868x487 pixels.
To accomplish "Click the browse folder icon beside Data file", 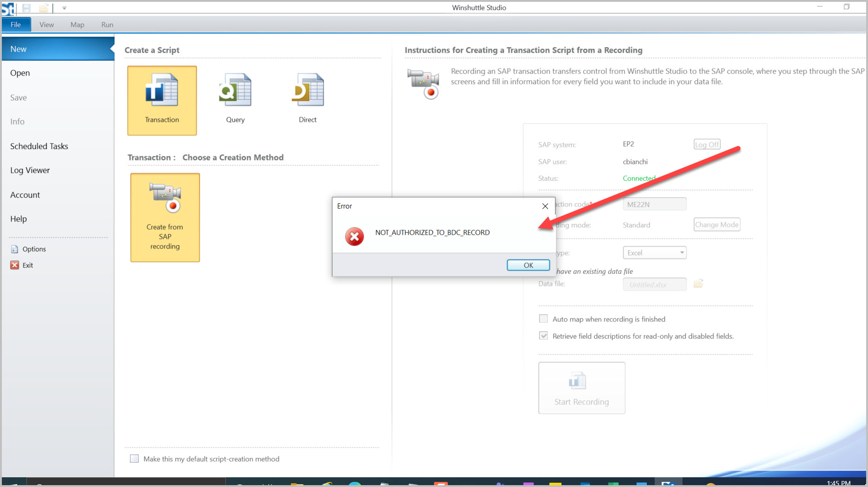I will point(698,283).
